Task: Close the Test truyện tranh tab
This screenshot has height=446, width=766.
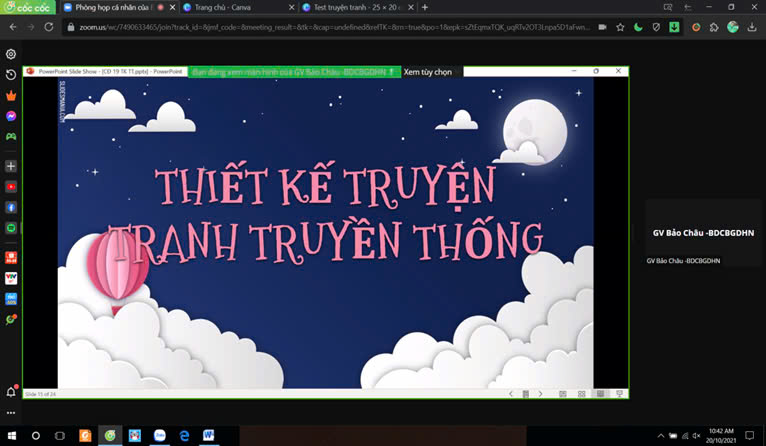Action: (411, 7)
